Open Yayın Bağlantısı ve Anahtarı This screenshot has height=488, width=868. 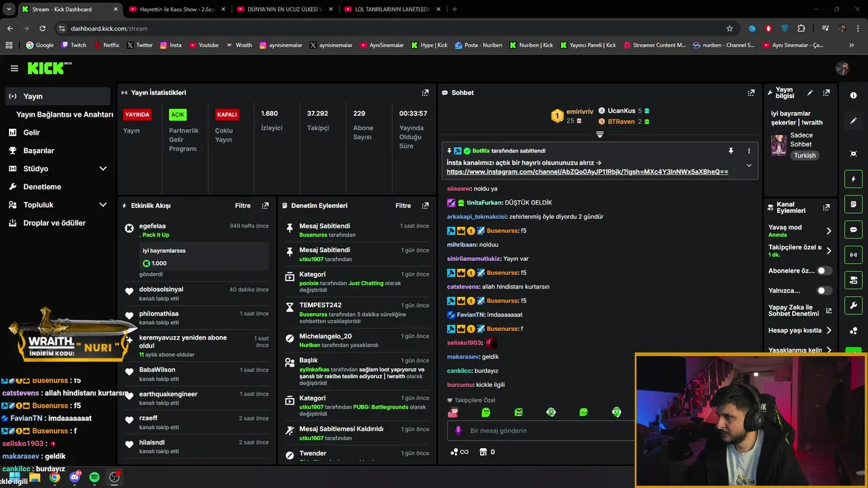[64, 115]
